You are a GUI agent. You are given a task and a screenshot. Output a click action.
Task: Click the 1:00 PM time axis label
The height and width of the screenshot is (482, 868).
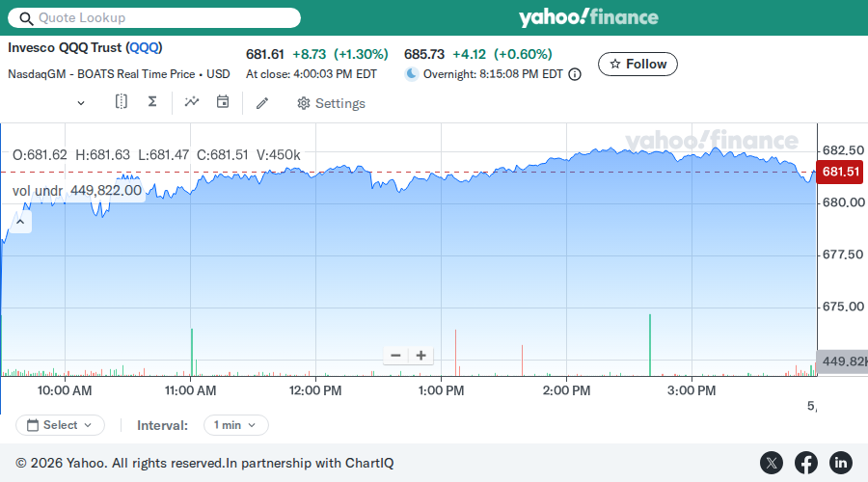441,390
